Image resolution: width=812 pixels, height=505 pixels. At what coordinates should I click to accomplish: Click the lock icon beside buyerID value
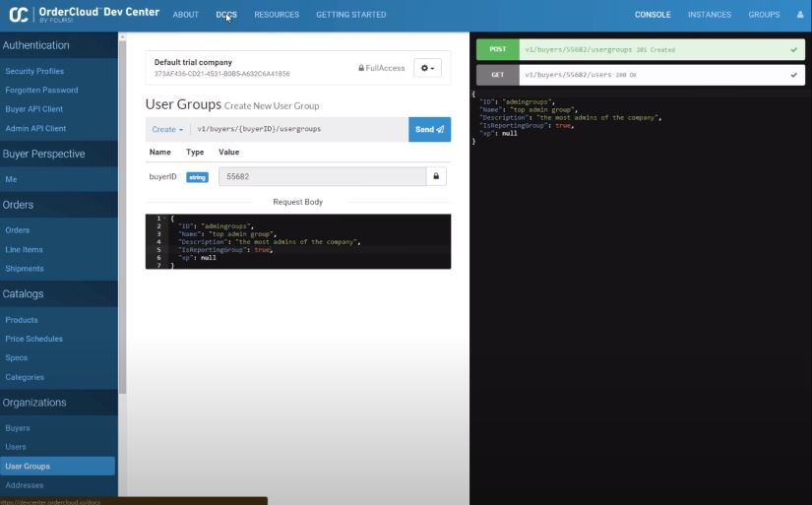pos(436,176)
